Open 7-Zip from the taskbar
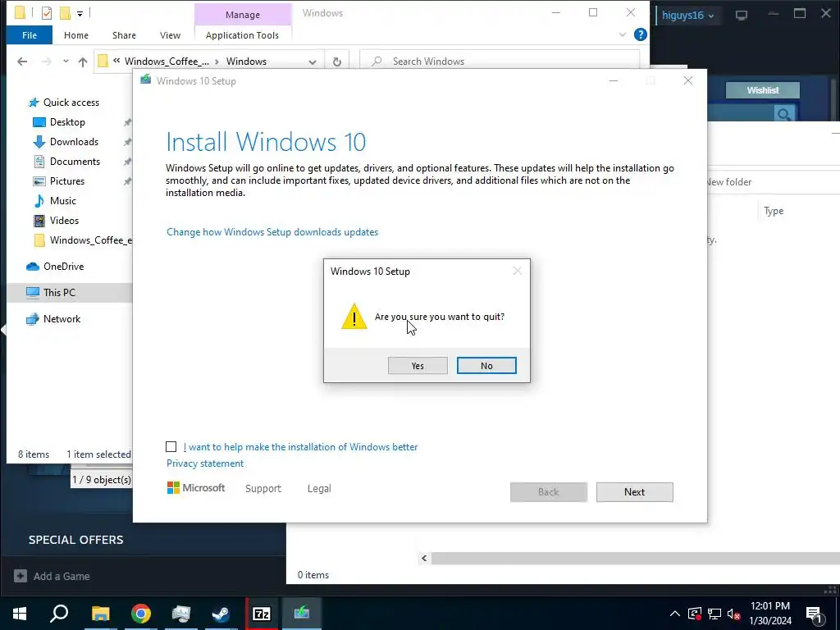Image resolution: width=840 pixels, height=630 pixels. pos(262,614)
